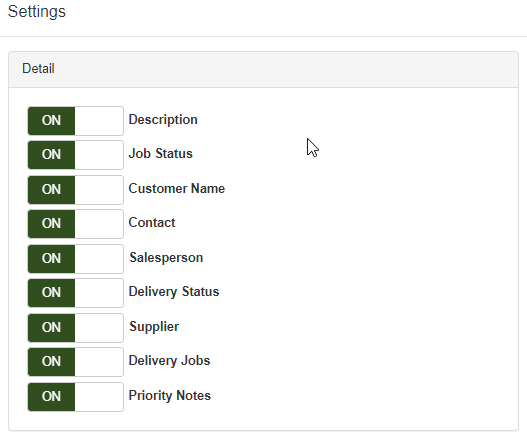Toggle the Description switch off
Viewport: 527px width, 441px height.
pos(76,121)
